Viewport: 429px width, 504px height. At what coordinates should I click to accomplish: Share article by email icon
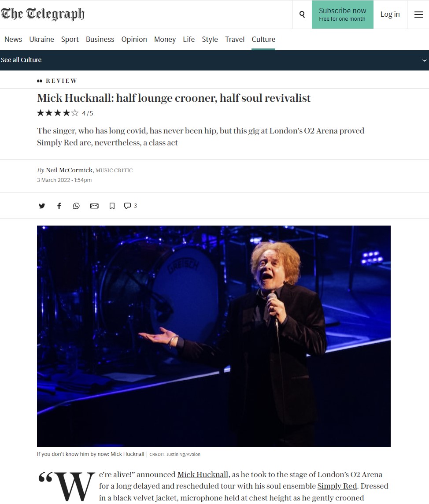click(x=94, y=206)
